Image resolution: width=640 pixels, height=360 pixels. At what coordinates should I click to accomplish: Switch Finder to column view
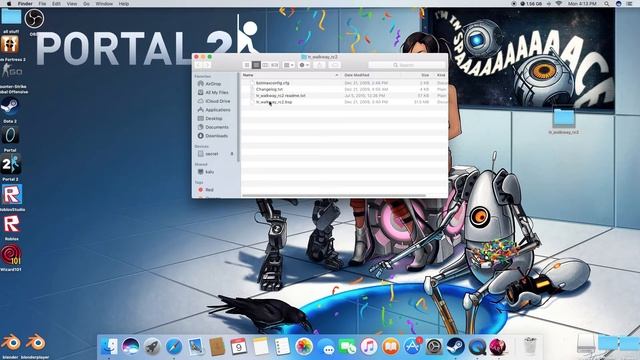pyautogui.click(x=265, y=65)
